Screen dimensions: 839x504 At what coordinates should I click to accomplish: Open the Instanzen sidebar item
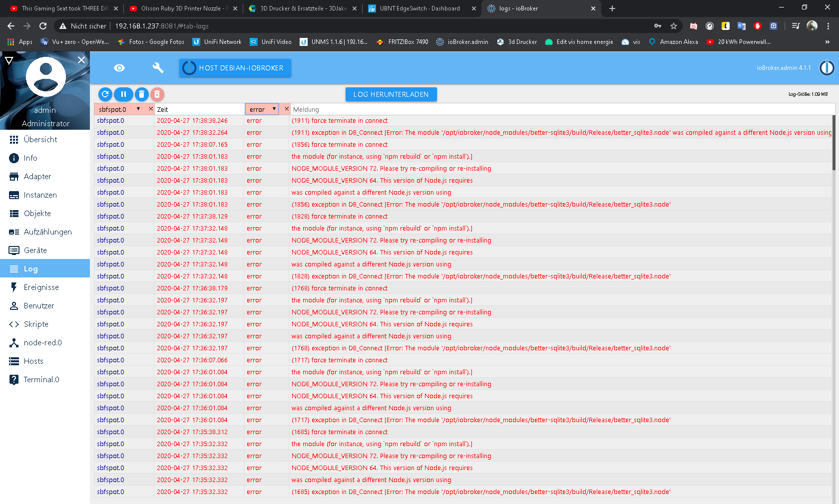45,195
